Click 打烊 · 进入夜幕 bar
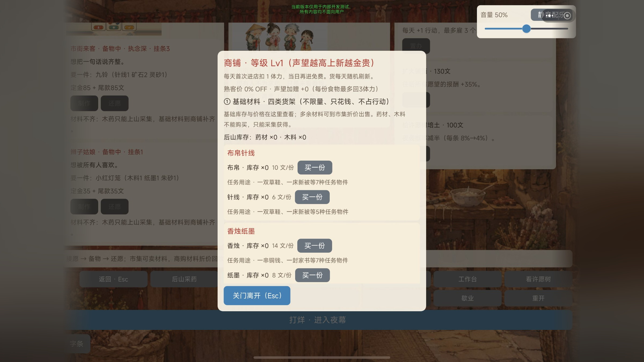 (318, 320)
